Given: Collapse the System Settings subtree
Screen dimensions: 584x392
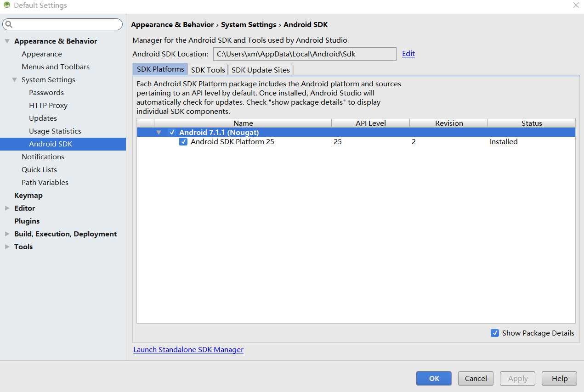Looking at the screenshot, I should [x=14, y=79].
